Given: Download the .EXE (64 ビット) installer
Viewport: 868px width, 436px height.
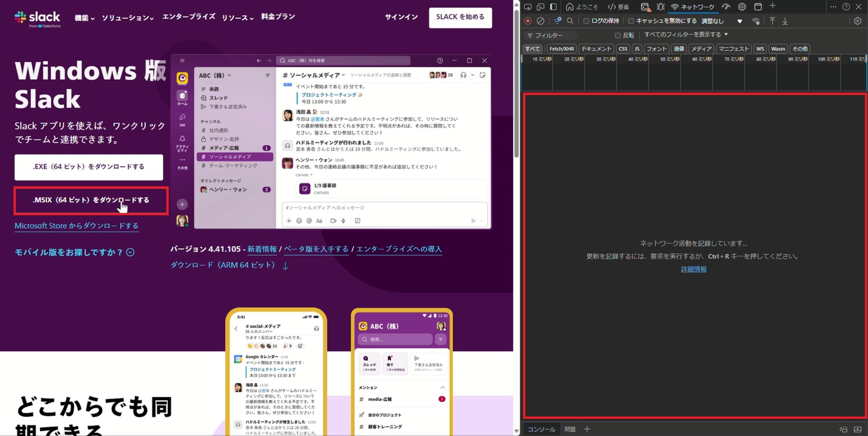Looking at the screenshot, I should coord(89,167).
